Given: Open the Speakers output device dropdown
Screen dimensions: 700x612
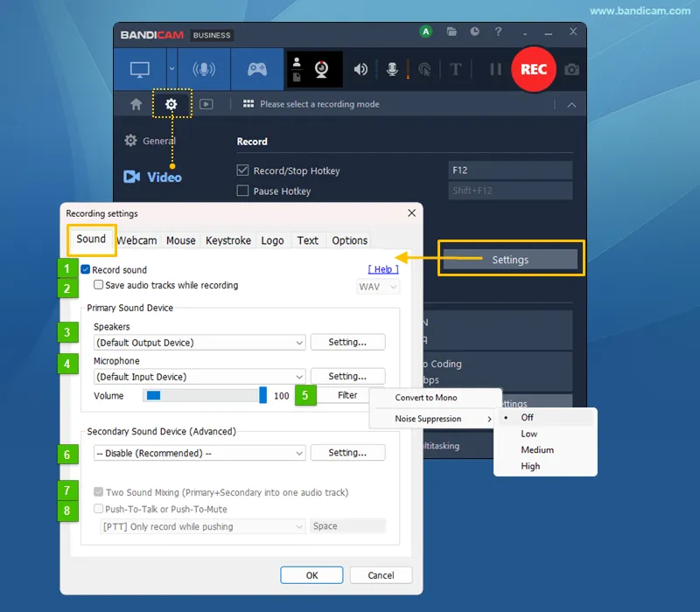Looking at the screenshot, I should point(199,343).
